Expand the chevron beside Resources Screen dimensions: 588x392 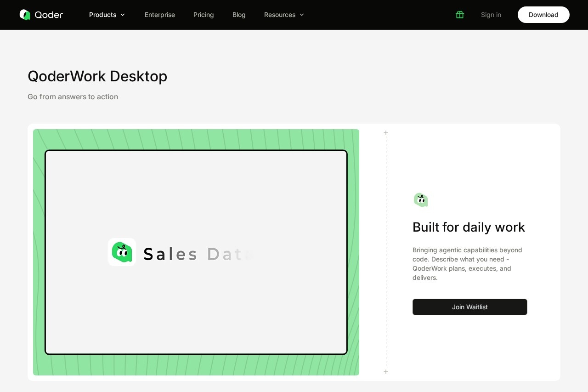coord(302,15)
